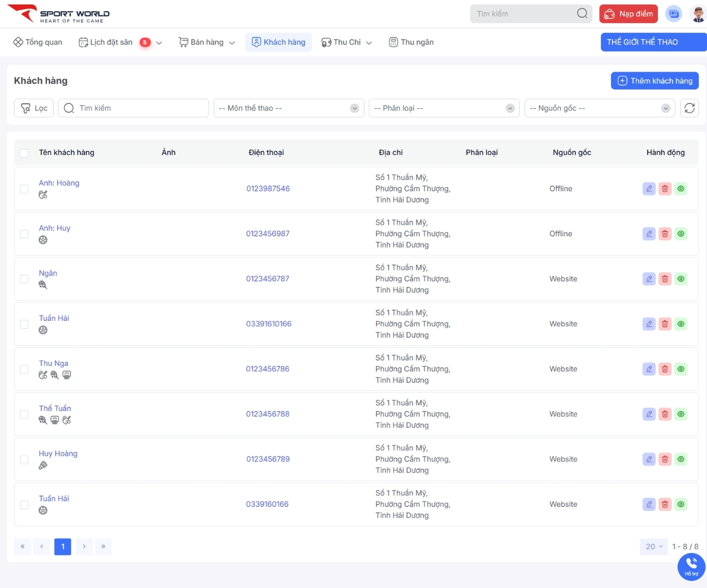
Task: Open the Môn thể thao dropdown
Action: coord(289,108)
